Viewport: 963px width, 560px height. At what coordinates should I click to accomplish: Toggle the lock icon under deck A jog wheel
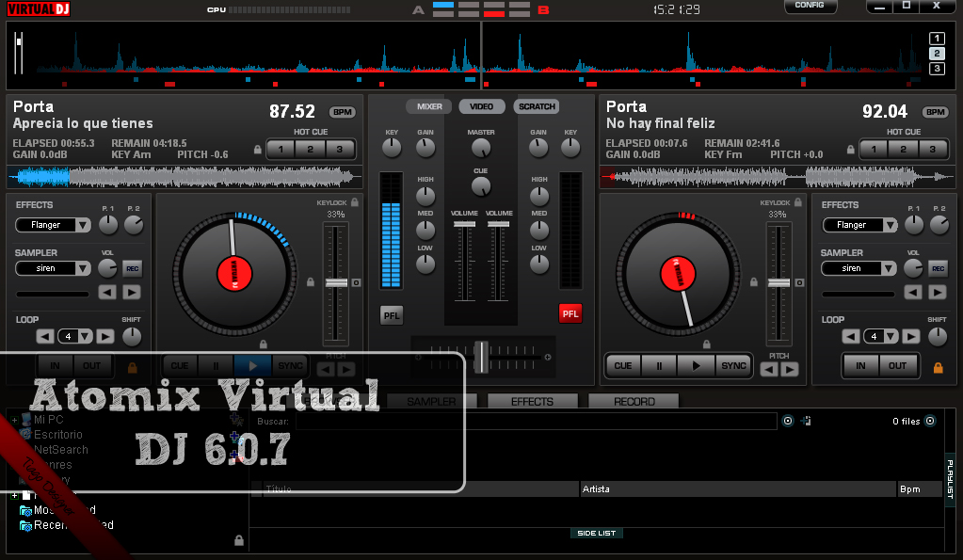click(264, 344)
